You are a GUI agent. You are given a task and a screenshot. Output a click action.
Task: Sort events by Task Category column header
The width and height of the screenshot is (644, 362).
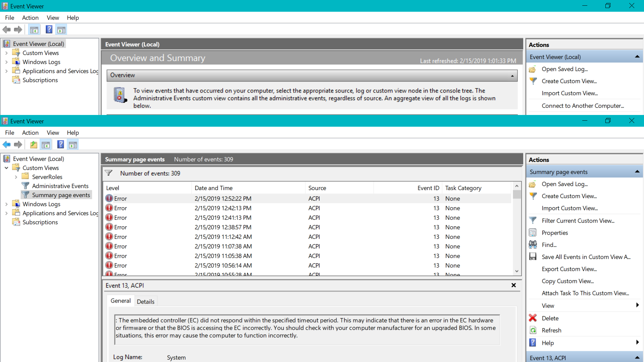pos(477,188)
